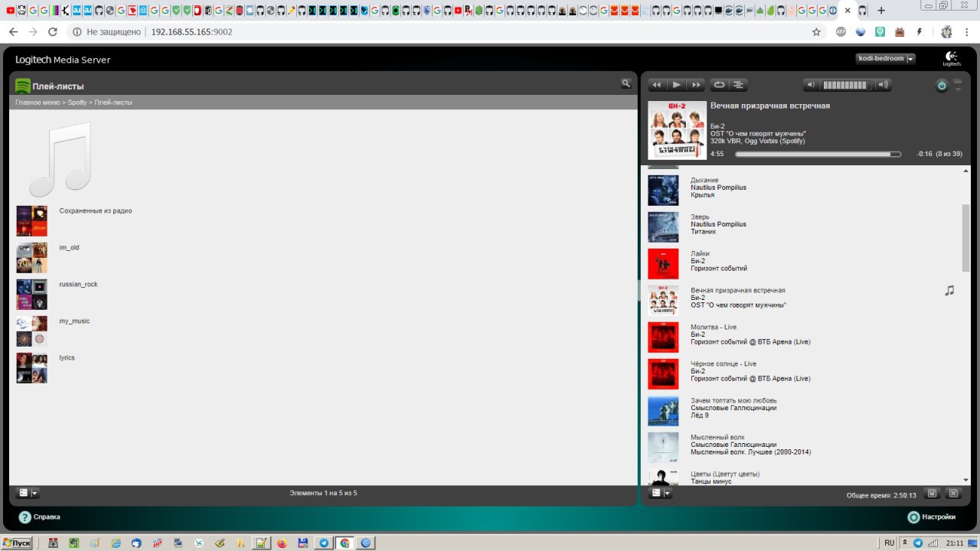This screenshot has width=980, height=551.
Task: Go to Главное меню breadcrumb
Action: click(38, 102)
